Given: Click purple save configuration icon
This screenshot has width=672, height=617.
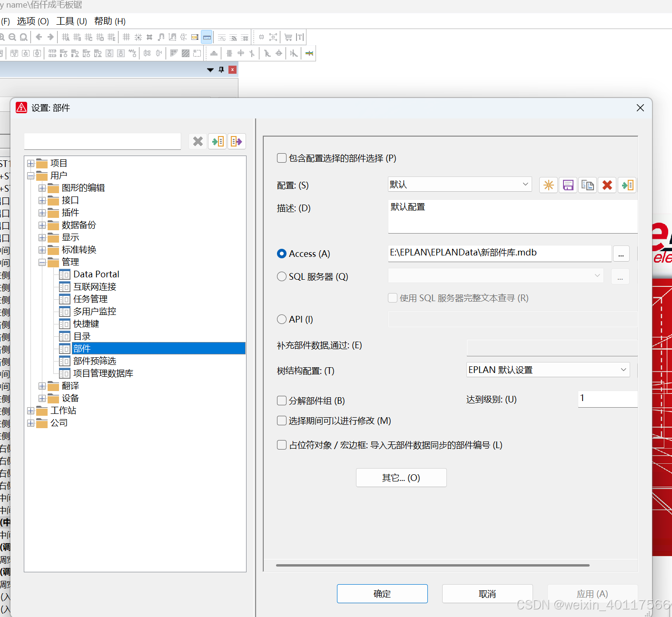Looking at the screenshot, I should [x=568, y=185].
